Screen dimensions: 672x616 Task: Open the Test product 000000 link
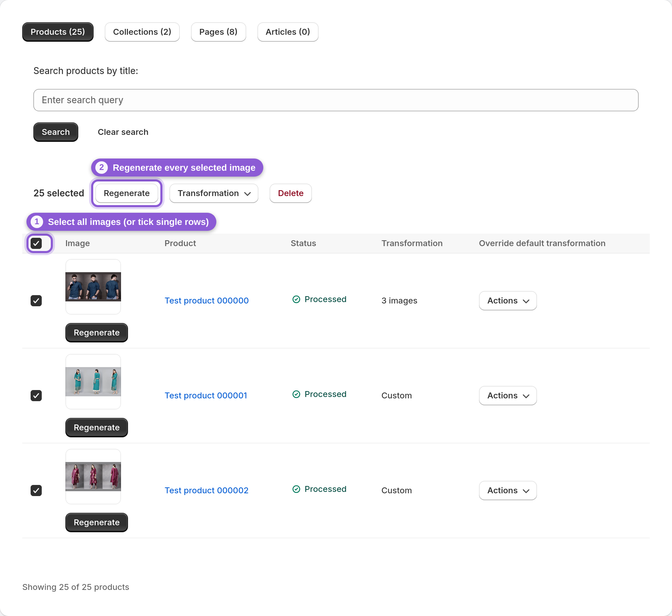(207, 301)
